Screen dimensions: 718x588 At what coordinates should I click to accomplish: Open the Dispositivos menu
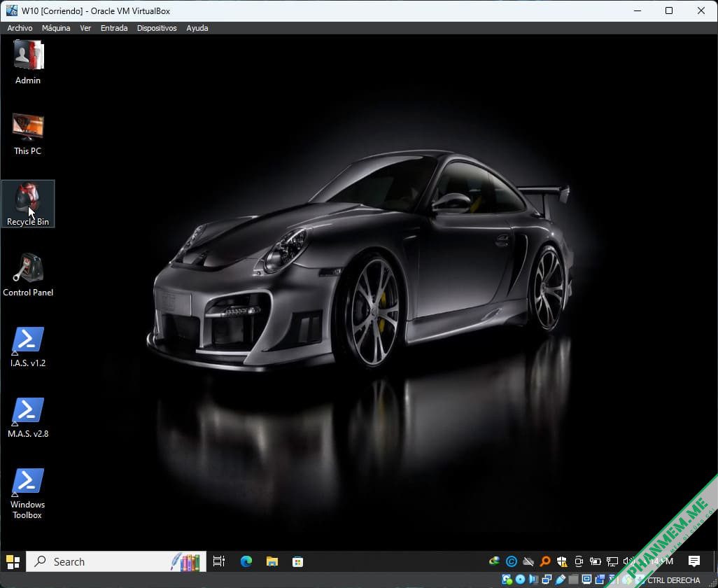(157, 28)
